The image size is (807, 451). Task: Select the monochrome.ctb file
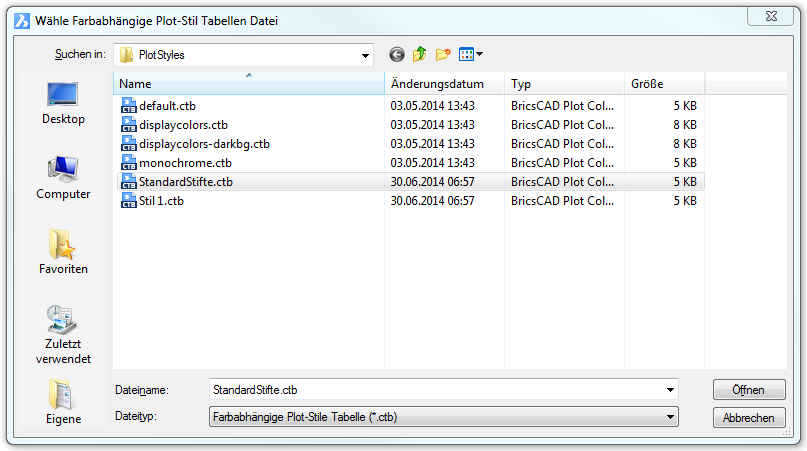pyautogui.click(x=185, y=162)
